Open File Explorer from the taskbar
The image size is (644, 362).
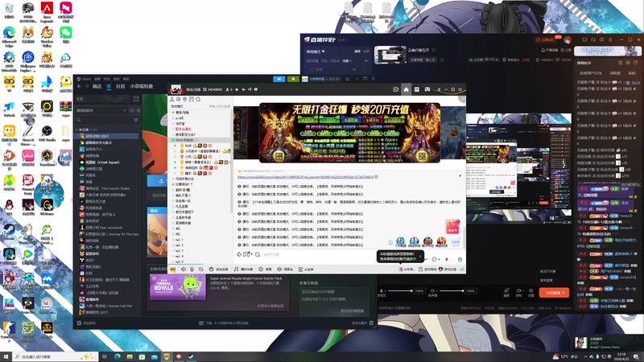point(130,356)
